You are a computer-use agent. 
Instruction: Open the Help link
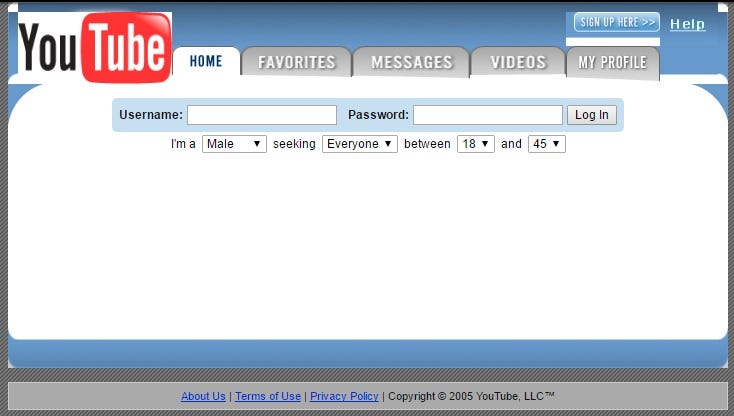click(x=687, y=24)
